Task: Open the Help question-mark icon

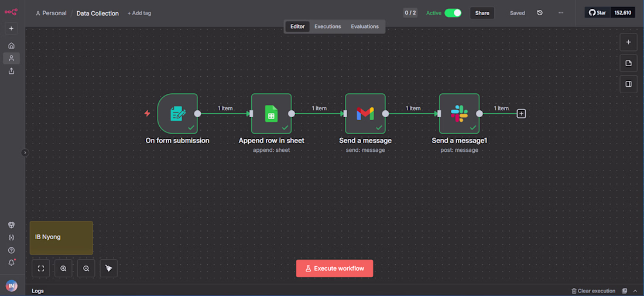Action: point(11,250)
